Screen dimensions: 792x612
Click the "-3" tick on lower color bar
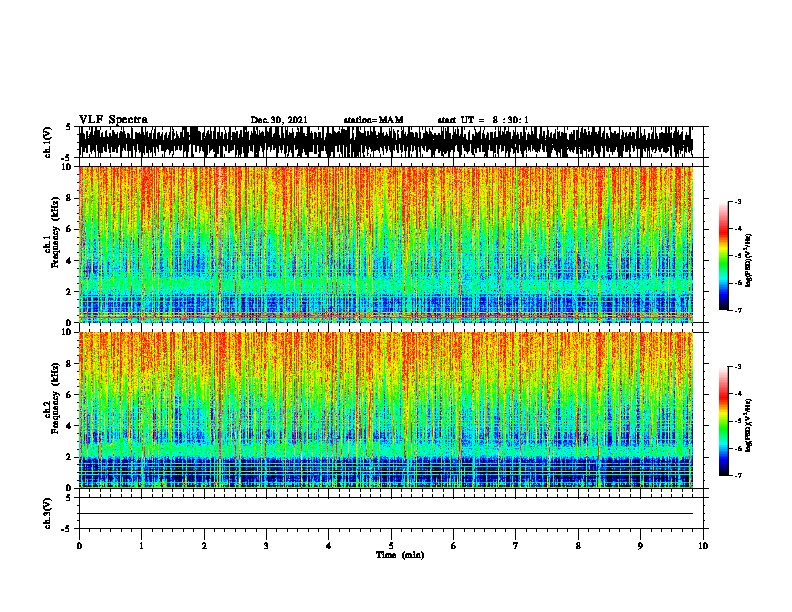click(737, 367)
